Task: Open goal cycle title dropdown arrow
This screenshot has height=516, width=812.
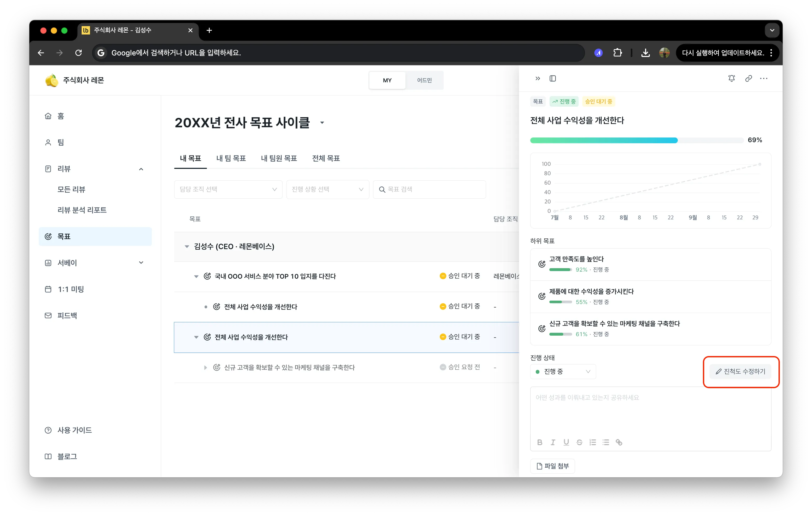Action: pyautogui.click(x=322, y=123)
